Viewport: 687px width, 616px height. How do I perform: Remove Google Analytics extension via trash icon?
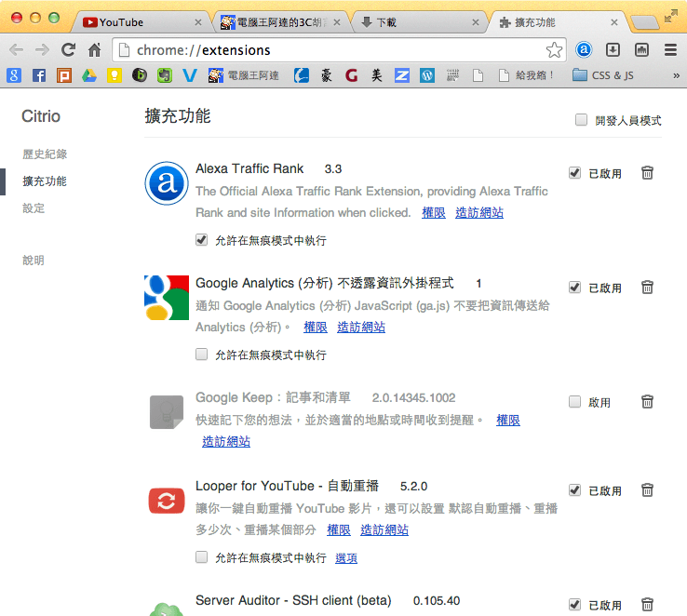click(647, 288)
